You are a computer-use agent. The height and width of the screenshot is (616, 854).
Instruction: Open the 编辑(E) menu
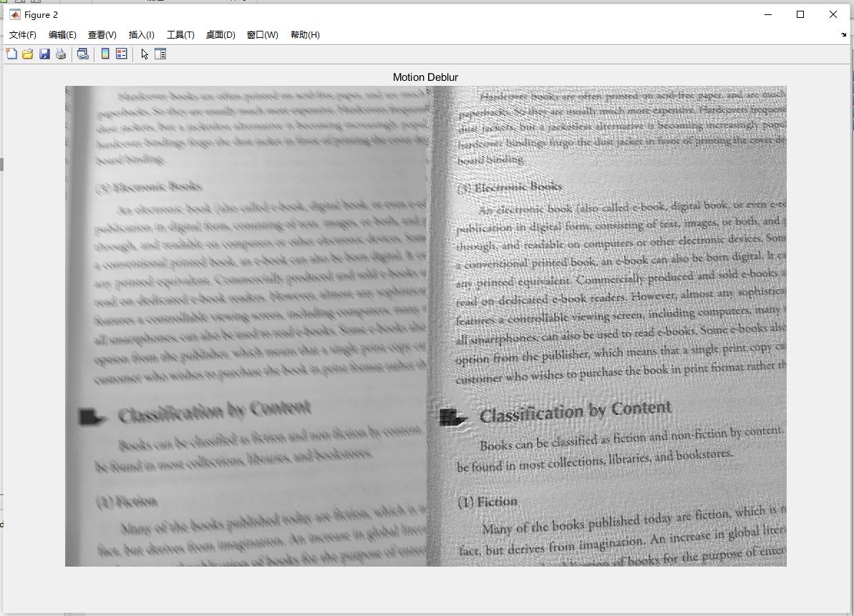coord(62,35)
